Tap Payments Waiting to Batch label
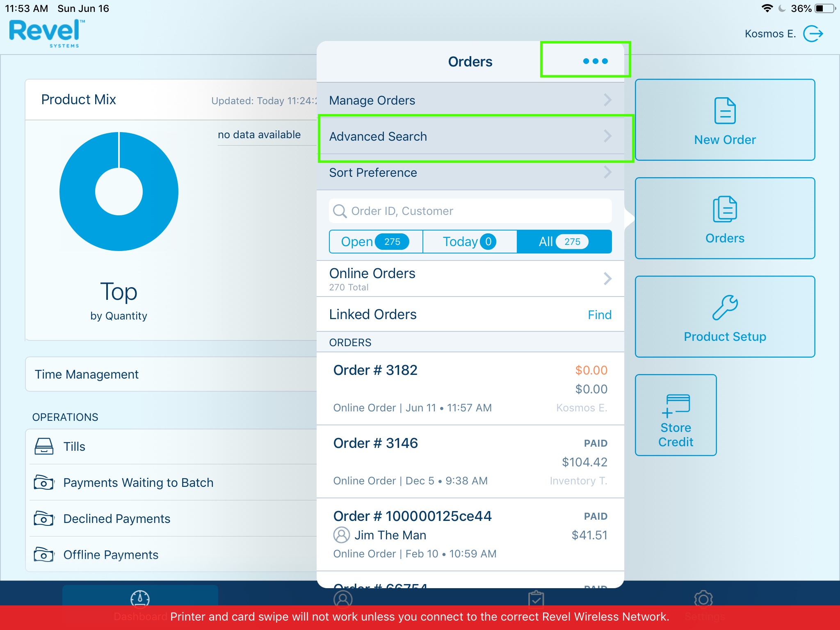This screenshot has height=630, width=840. (x=138, y=482)
